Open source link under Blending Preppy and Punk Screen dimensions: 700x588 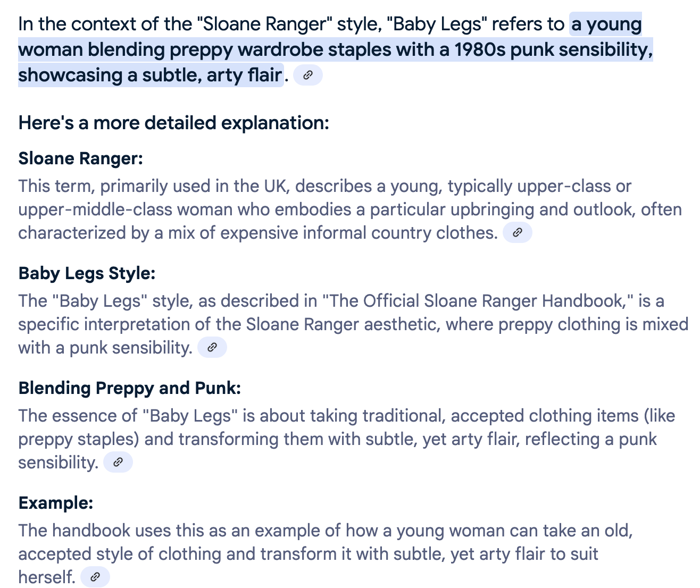(x=118, y=463)
